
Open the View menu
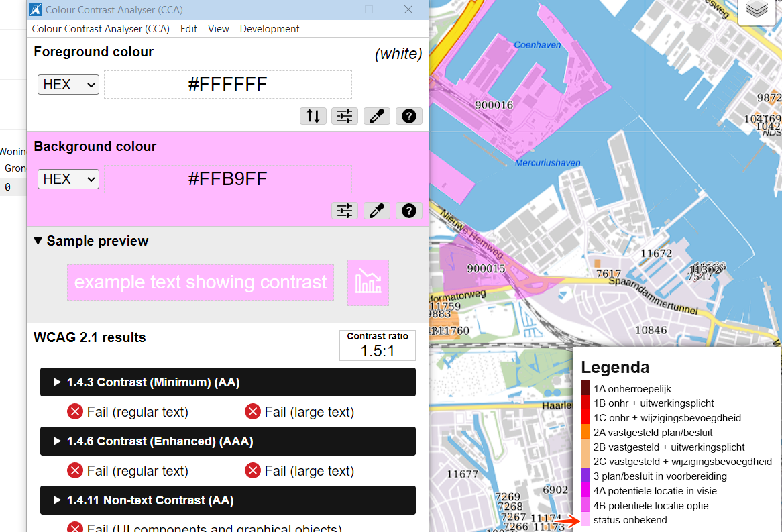tap(219, 29)
